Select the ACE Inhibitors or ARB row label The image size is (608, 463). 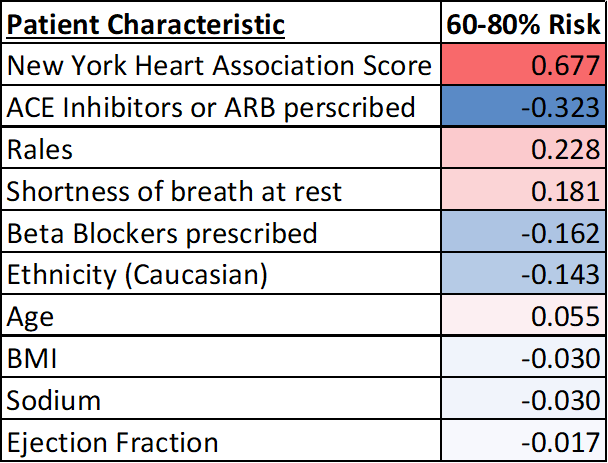[x=220, y=107]
